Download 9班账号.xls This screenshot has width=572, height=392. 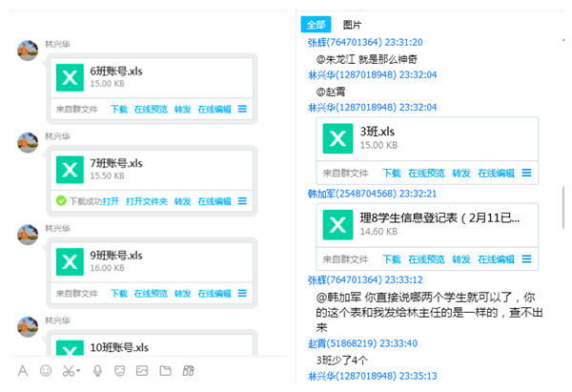point(119,294)
